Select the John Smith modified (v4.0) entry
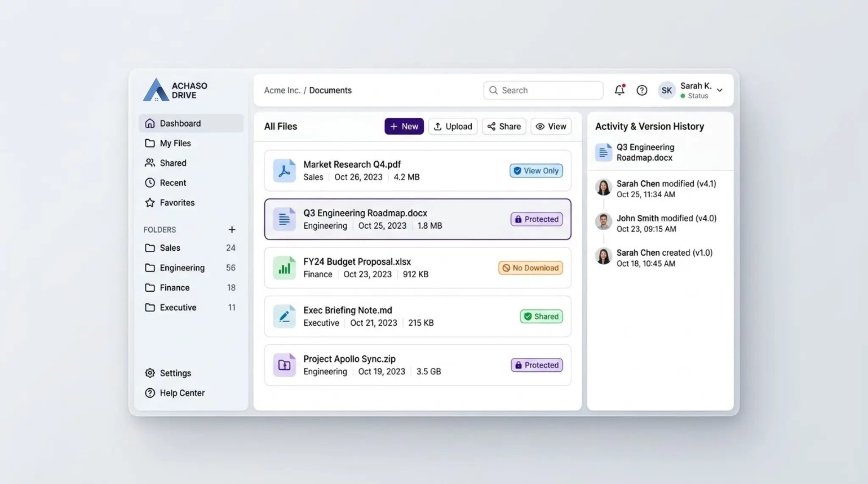 click(x=656, y=224)
